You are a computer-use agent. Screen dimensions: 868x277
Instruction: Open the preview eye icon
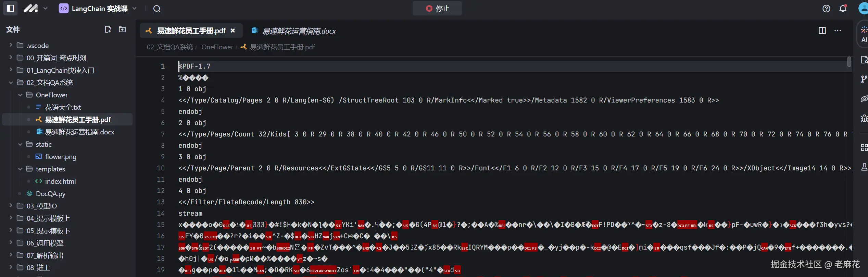click(x=864, y=99)
